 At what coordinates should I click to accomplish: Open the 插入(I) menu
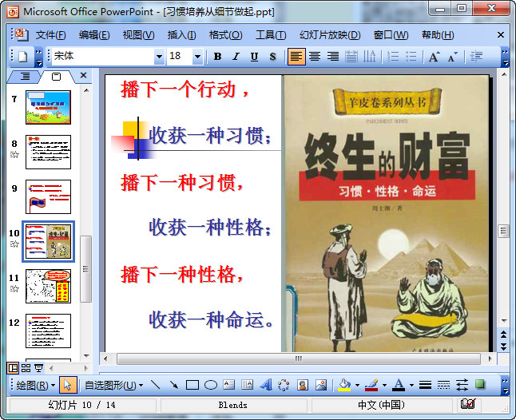pos(181,35)
